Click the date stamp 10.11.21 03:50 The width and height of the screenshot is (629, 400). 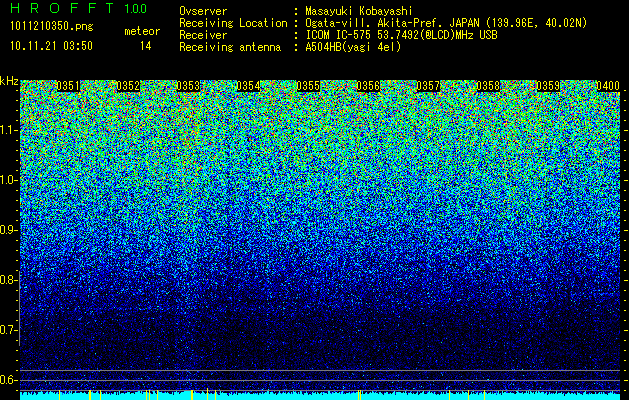coord(51,46)
